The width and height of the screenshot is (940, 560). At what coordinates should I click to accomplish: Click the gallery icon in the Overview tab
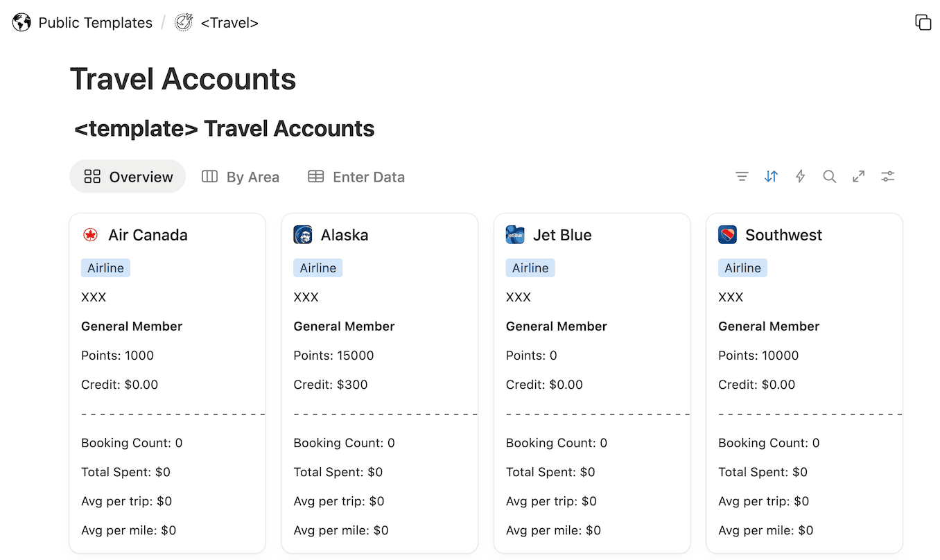(x=92, y=177)
